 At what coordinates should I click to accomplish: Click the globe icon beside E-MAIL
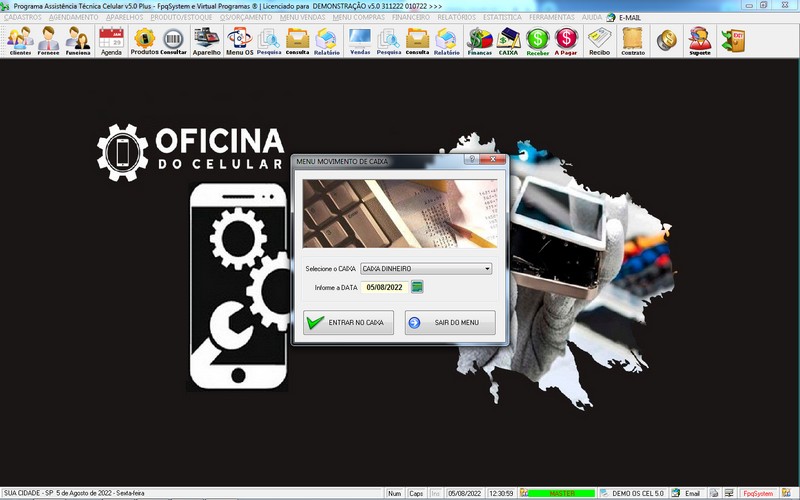tap(611, 17)
